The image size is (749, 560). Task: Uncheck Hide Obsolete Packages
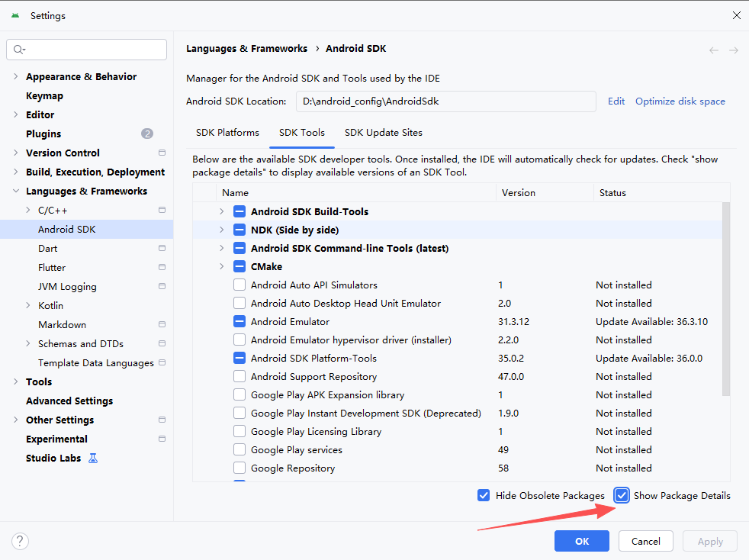[484, 495]
